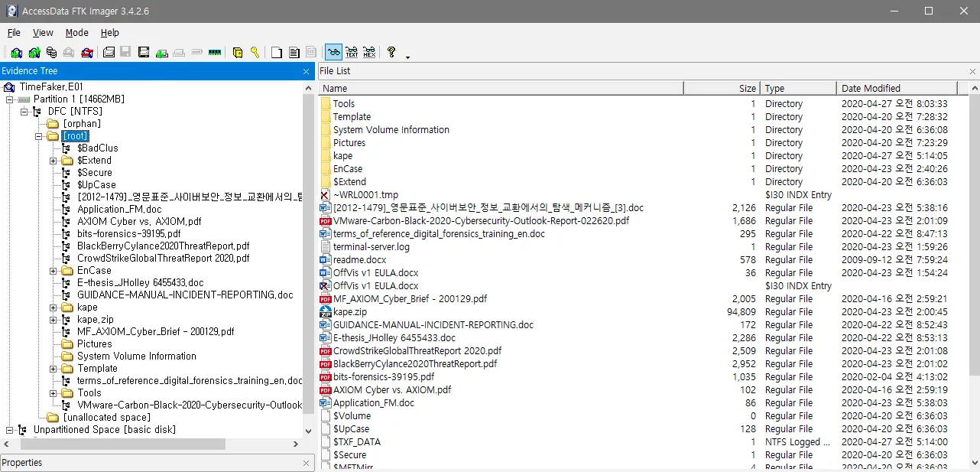This screenshot has width=980, height=472.
Task: Sort the File List by Type column
Action: (x=798, y=88)
